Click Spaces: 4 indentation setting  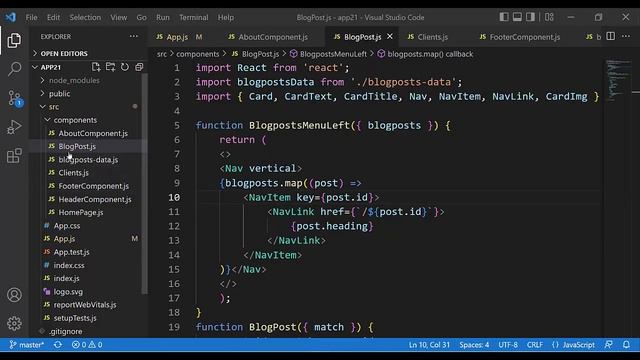474,345
